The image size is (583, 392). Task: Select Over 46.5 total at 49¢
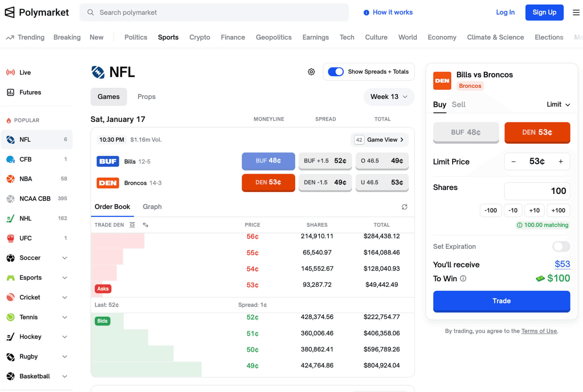pos(382,161)
